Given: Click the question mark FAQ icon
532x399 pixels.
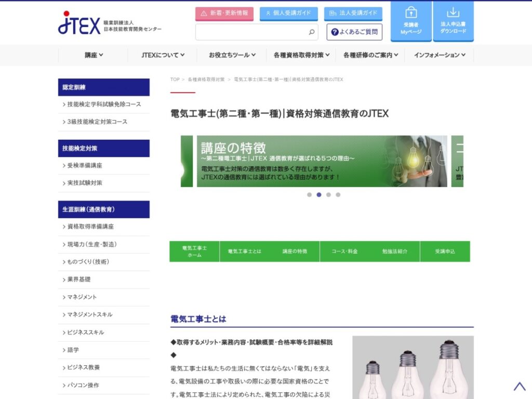Looking at the screenshot, I should point(335,32).
